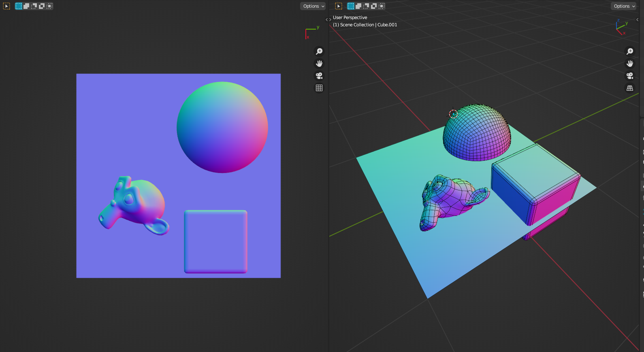The image size is (644, 352).
Task: Switch perspective/orthographic in right viewport
Action: (x=630, y=88)
